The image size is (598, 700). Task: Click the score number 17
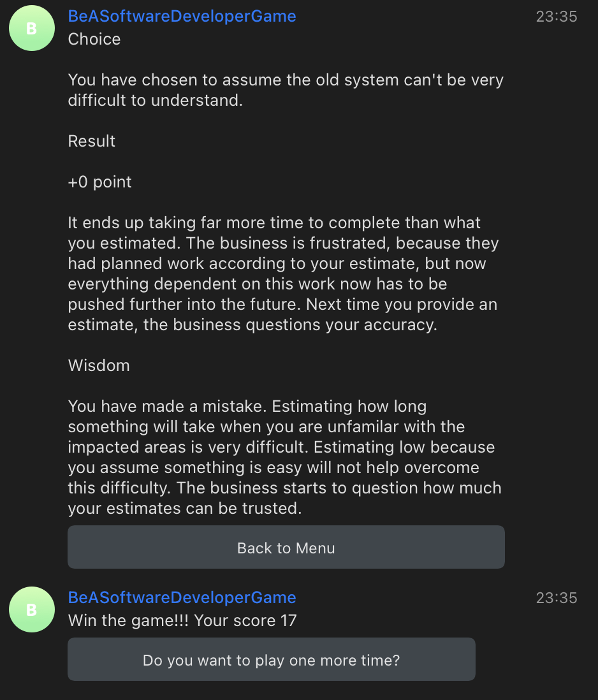point(288,620)
